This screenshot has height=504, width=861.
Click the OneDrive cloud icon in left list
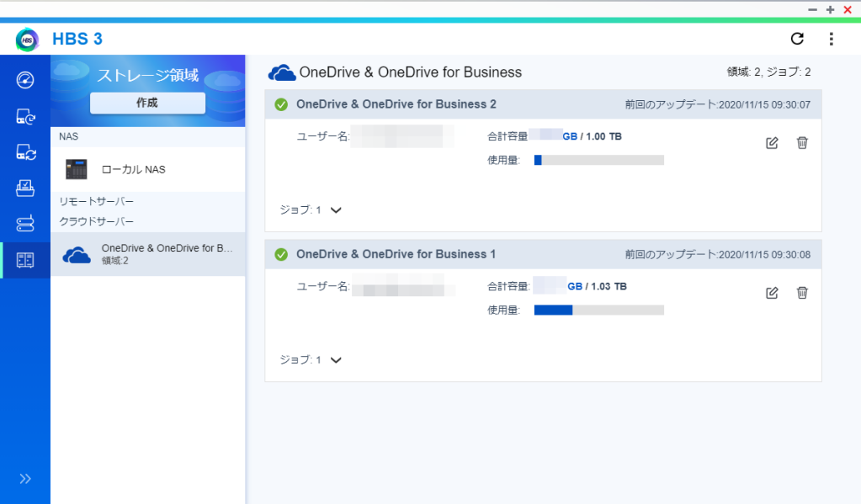pos(77,255)
